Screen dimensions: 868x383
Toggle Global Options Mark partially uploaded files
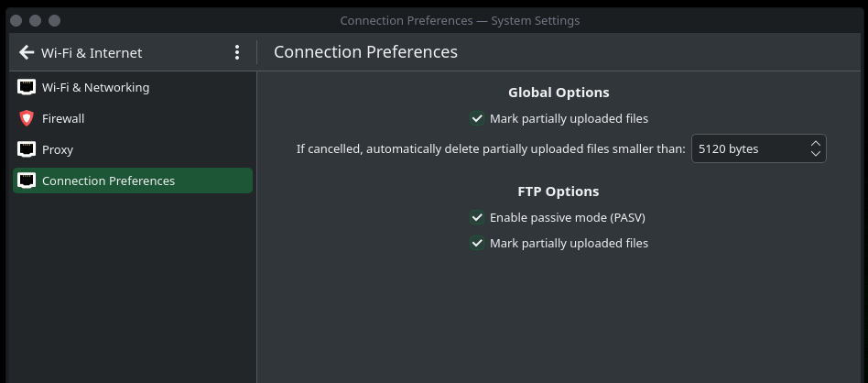click(477, 118)
